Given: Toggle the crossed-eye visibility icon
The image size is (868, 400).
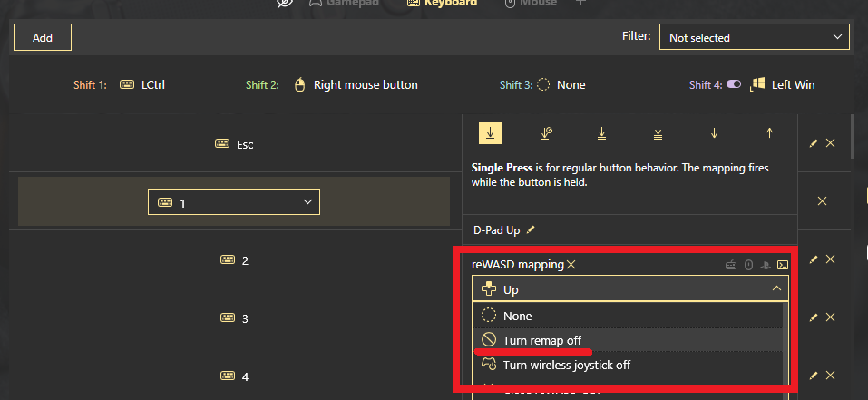Looking at the screenshot, I should coord(285,4).
